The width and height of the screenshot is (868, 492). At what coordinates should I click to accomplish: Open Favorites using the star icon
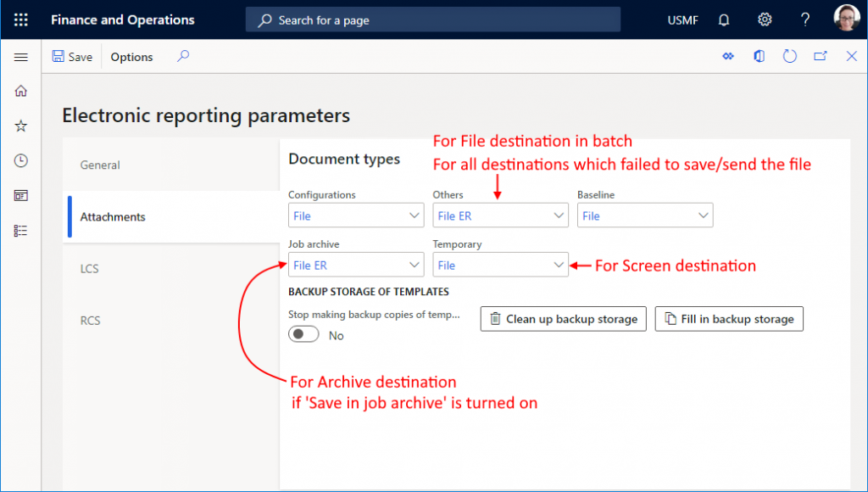point(21,126)
